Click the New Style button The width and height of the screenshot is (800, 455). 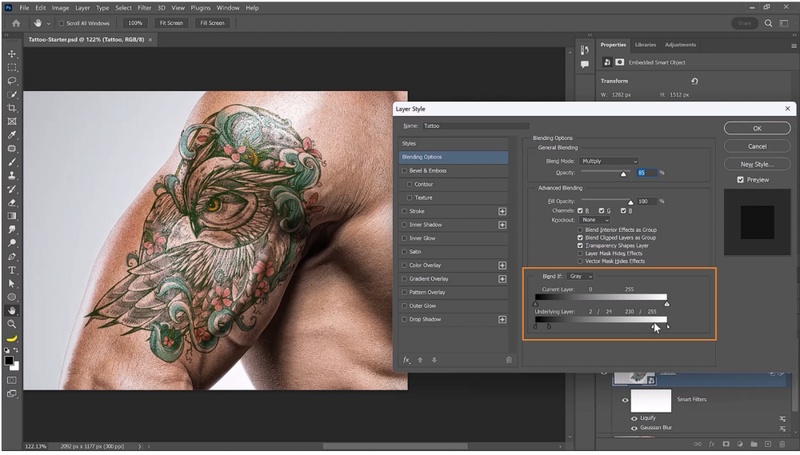pos(757,164)
